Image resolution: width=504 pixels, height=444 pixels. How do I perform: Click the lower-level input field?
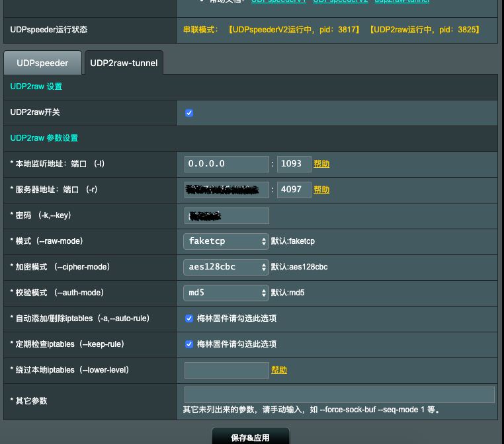pos(227,370)
